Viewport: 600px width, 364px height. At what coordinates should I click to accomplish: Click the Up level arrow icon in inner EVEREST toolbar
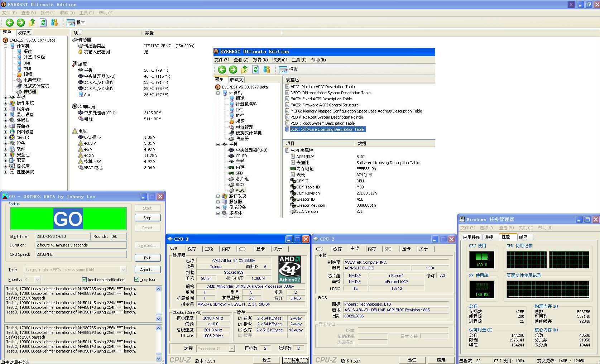pos(244,70)
